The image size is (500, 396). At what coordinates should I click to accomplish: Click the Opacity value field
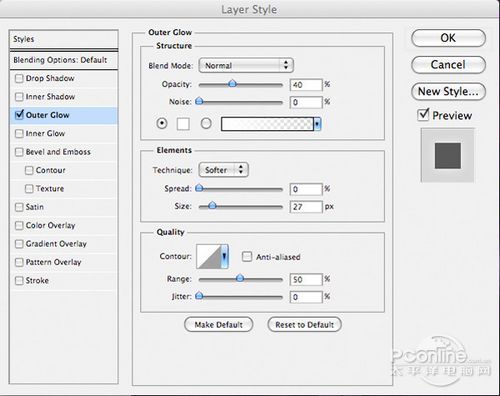tap(306, 85)
